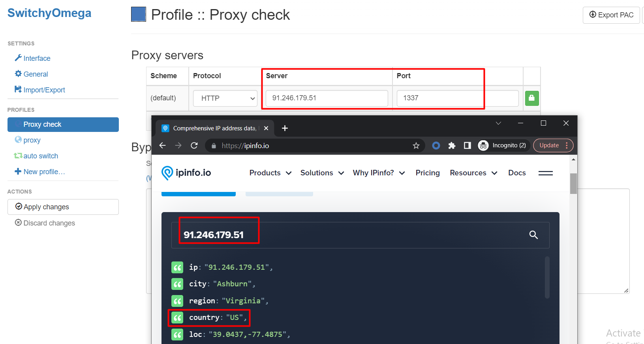Click the ipinfo.io address bar
The height and width of the screenshot is (344, 644).
click(x=315, y=146)
